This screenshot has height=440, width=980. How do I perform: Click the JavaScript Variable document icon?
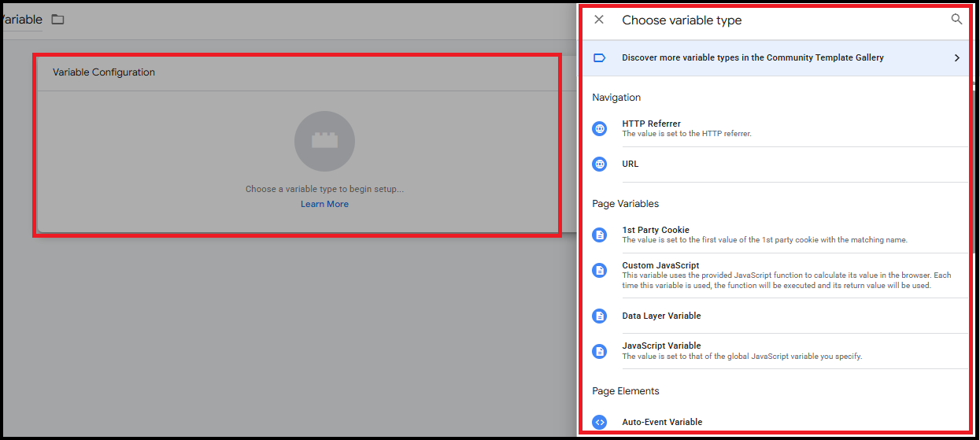pos(599,351)
